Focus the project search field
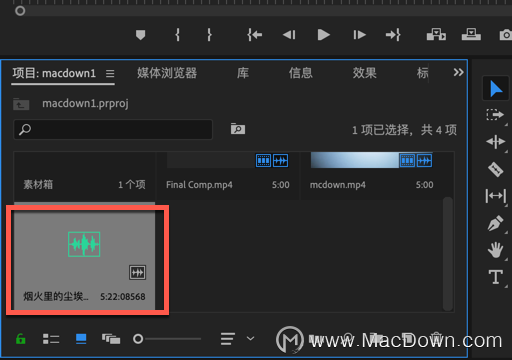Viewport: 512px width, 360px height. pyautogui.click(x=113, y=129)
